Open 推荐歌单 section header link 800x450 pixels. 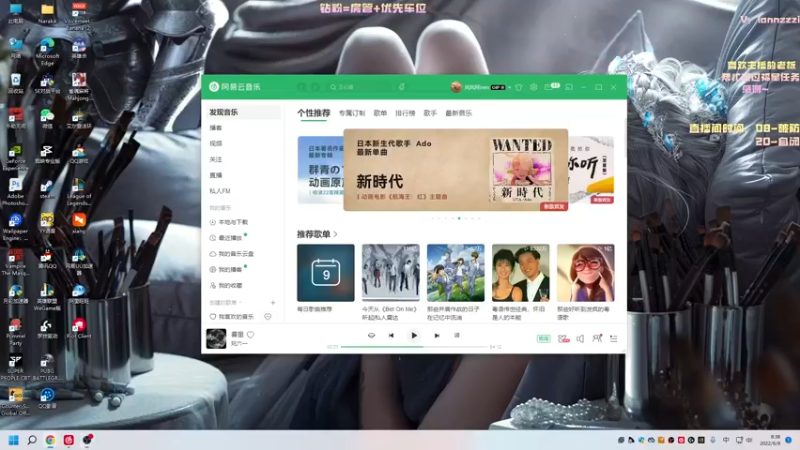[317, 234]
